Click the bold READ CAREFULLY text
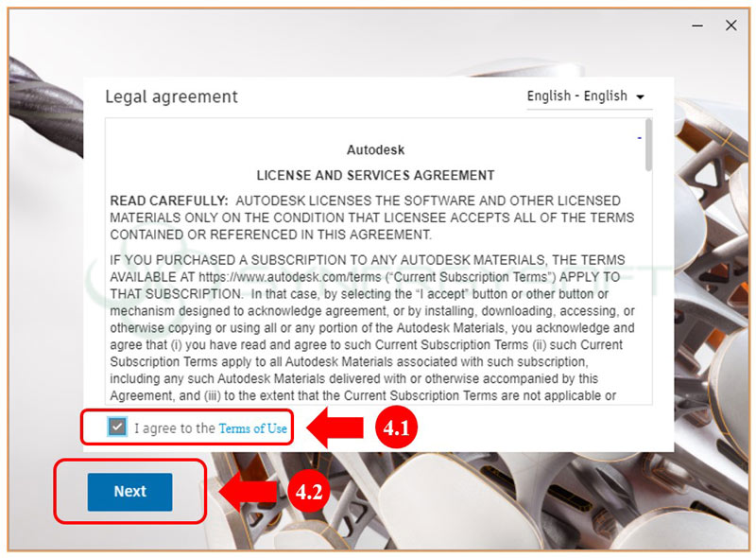 point(169,201)
